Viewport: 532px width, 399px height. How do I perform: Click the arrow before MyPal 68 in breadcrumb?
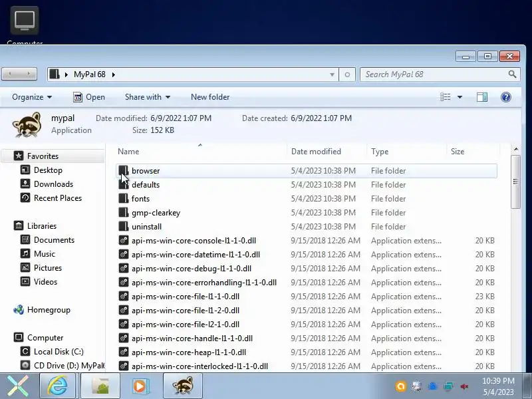click(x=66, y=74)
